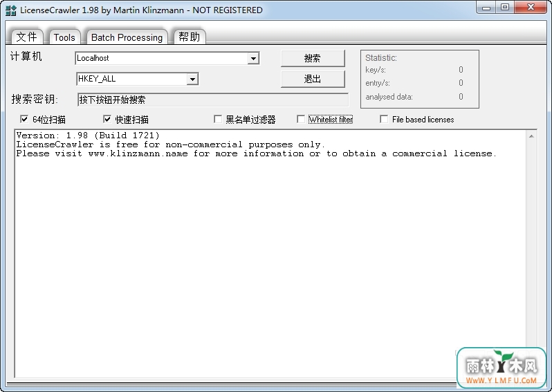552x392 pixels.
Task: Minimize the LicenseCrawler window
Action: pos(486,8)
